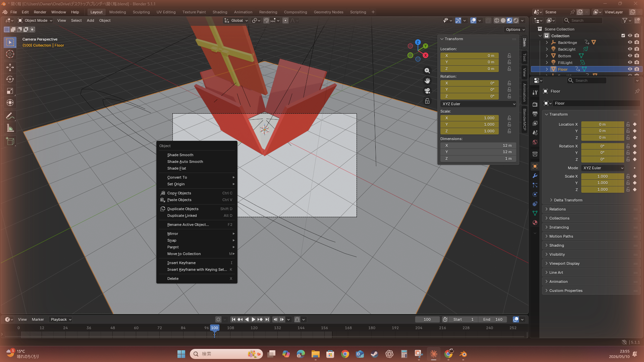Pin the Floor properties panel

click(637, 91)
